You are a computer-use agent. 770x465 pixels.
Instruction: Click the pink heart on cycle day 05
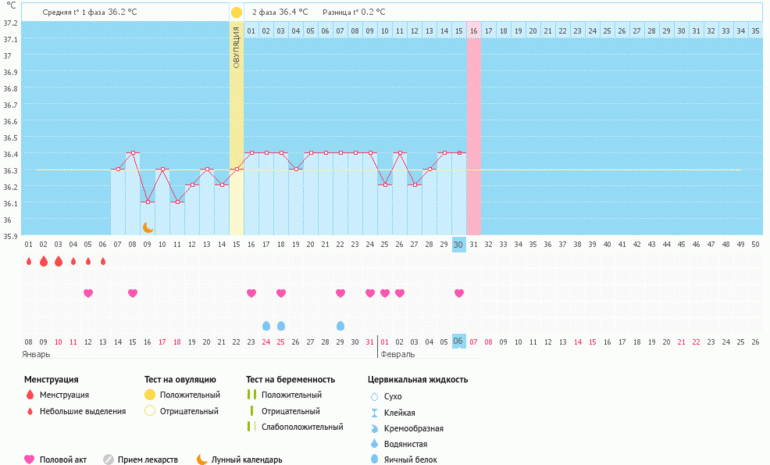pos(88,293)
